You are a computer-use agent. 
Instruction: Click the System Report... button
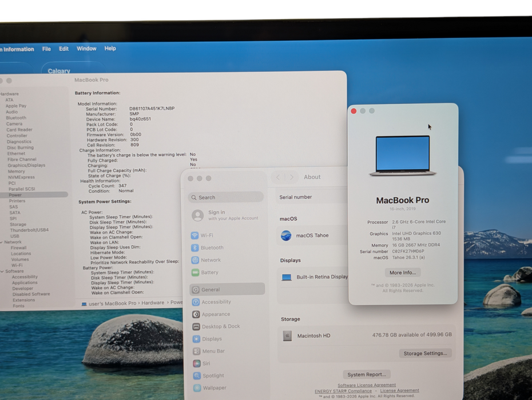[367, 375]
